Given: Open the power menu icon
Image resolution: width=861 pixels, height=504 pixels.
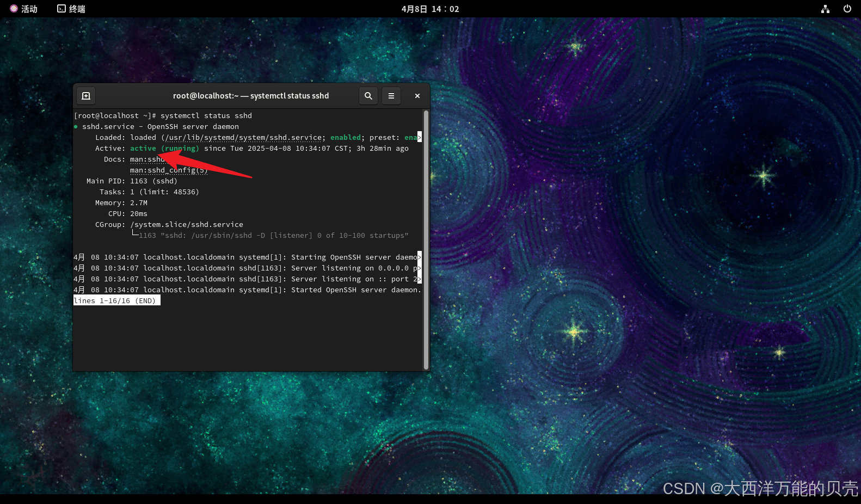Looking at the screenshot, I should coord(847,9).
